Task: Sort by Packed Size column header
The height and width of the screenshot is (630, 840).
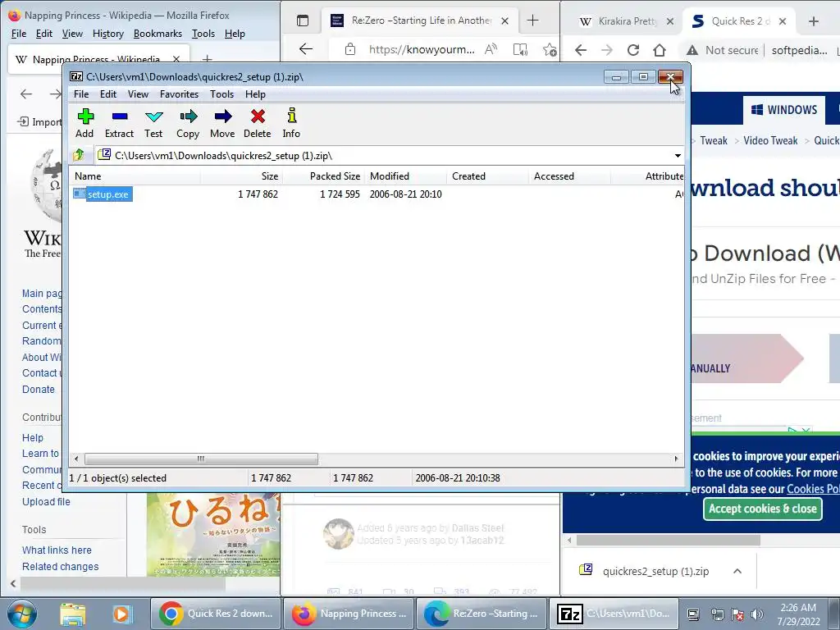Action: click(x=323, y=176)
